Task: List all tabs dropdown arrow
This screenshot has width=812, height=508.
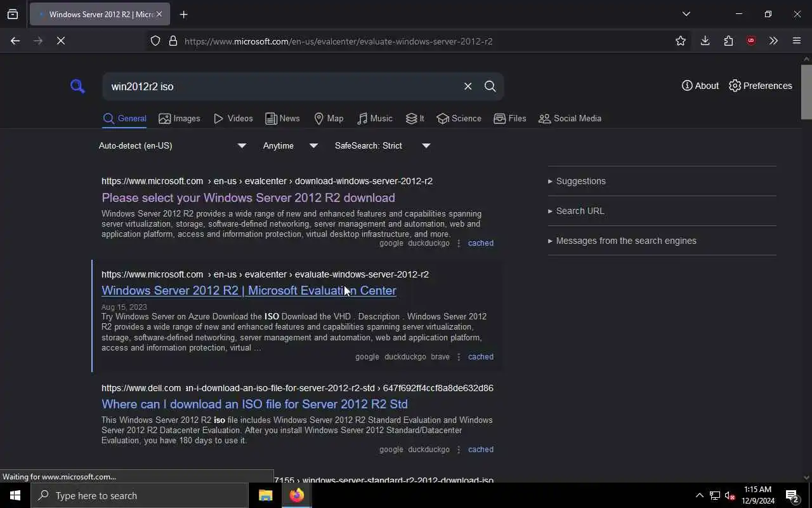Action: click(x=686, y=14)
